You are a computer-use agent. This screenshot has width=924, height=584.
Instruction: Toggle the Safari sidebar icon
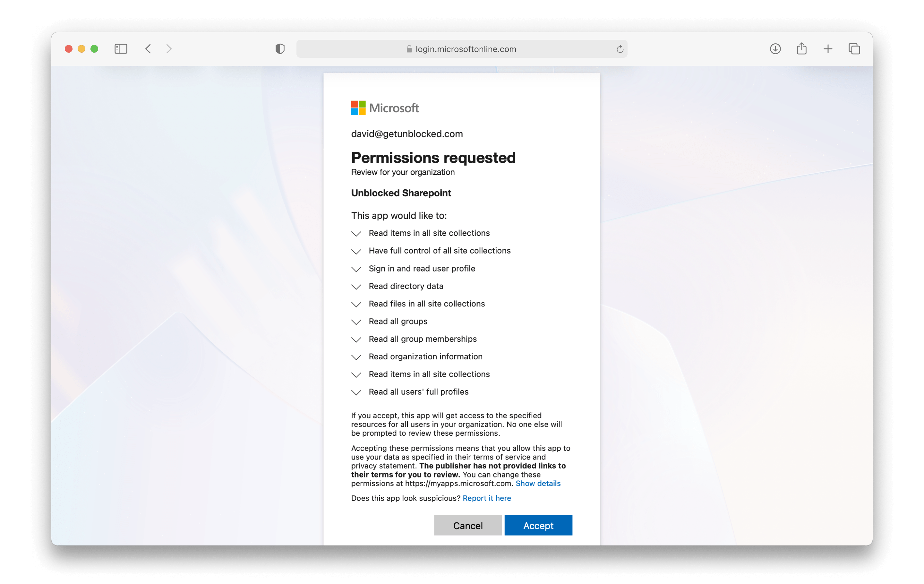tap(121, 49)
